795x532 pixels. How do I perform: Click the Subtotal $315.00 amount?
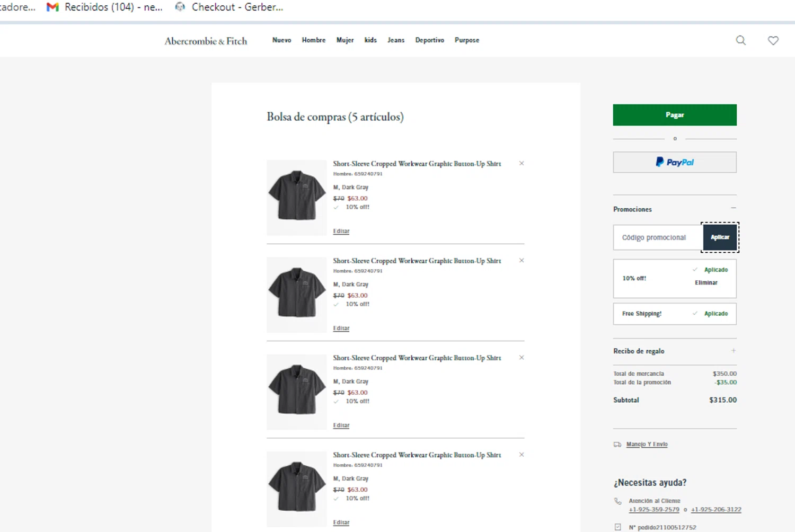[x=723, y=400]
